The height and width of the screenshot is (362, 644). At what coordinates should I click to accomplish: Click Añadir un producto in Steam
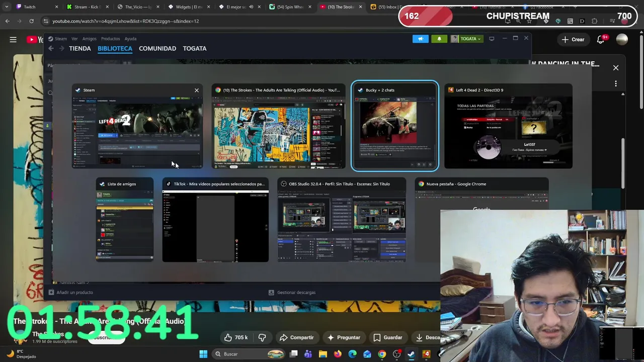pyautogui.click(x=70, y=293)
